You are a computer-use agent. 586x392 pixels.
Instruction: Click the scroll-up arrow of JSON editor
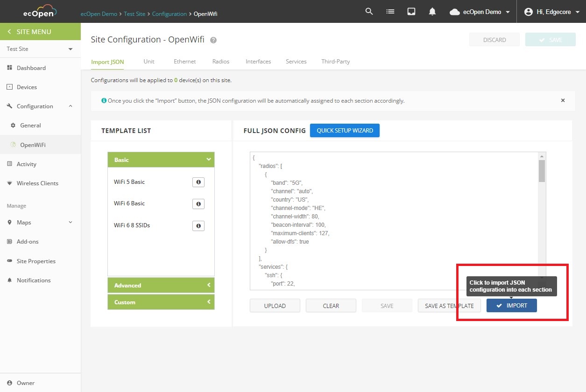click(x=542, y=156)
